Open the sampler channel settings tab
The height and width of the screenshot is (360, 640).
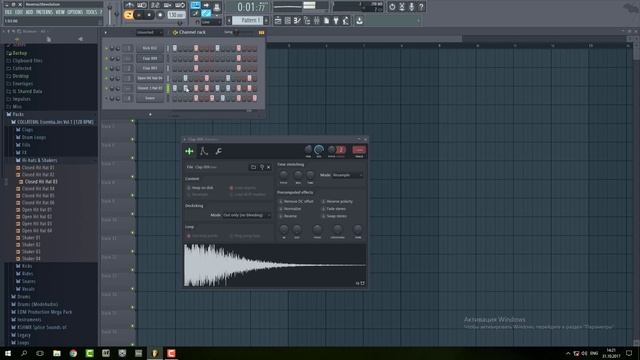[189, 151]
